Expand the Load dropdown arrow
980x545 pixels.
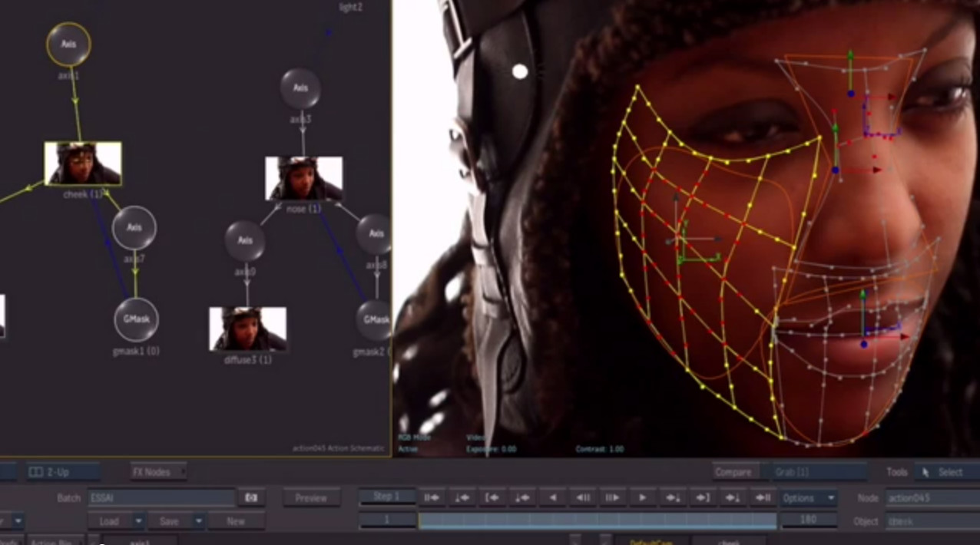pyautogui.click(x=139, y=521)
